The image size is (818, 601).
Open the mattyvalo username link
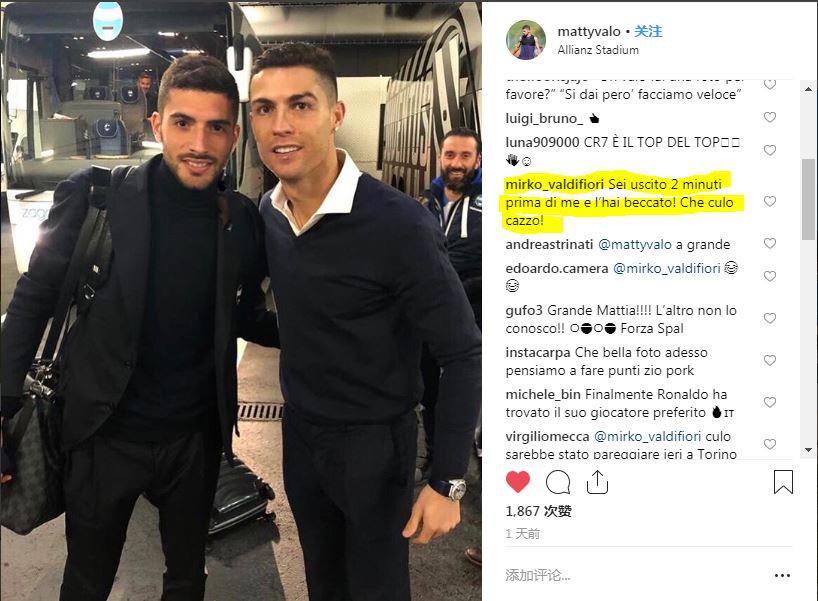(x=588, y=31)
